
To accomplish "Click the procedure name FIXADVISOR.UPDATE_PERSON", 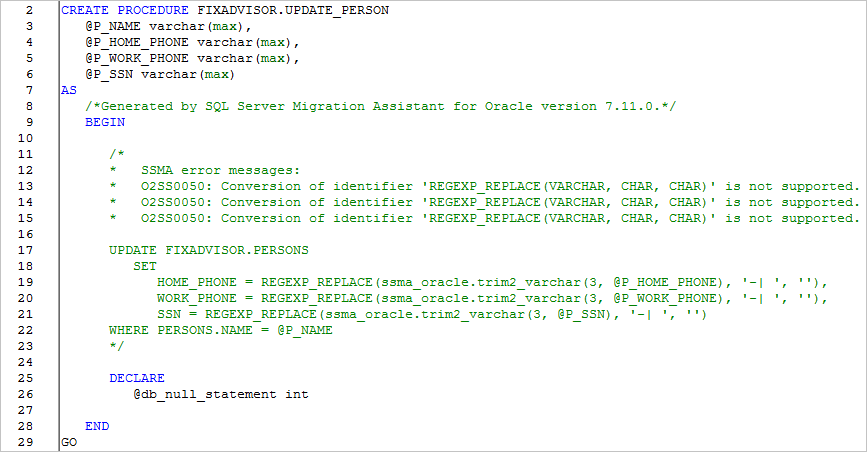I will click(293, 11).
